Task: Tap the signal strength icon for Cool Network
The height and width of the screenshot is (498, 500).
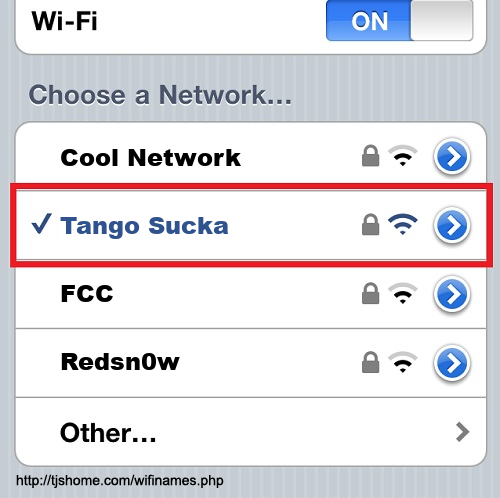Action: coord(403,156)
